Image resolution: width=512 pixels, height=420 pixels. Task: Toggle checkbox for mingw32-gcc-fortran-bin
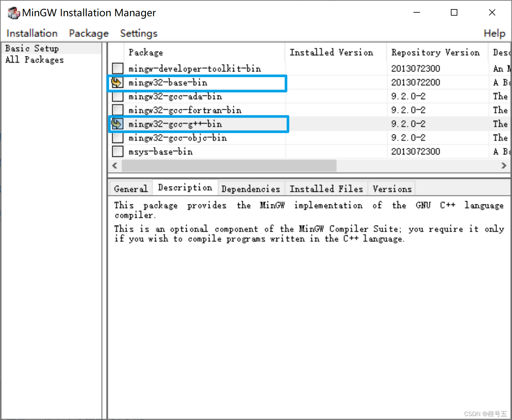pyautogui.click(x=117, y=110)
